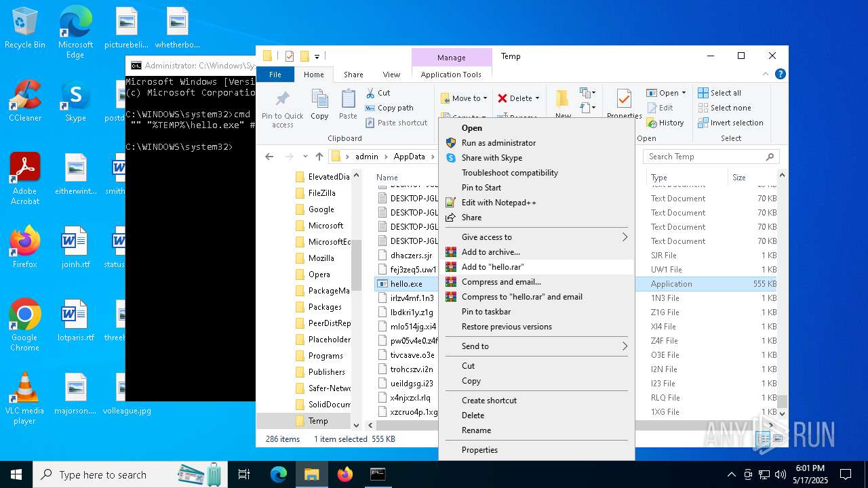Open Explorer Help question mark icon
Image resolution: width=868 pixels, height=488 pixels.
coord(781,75)
